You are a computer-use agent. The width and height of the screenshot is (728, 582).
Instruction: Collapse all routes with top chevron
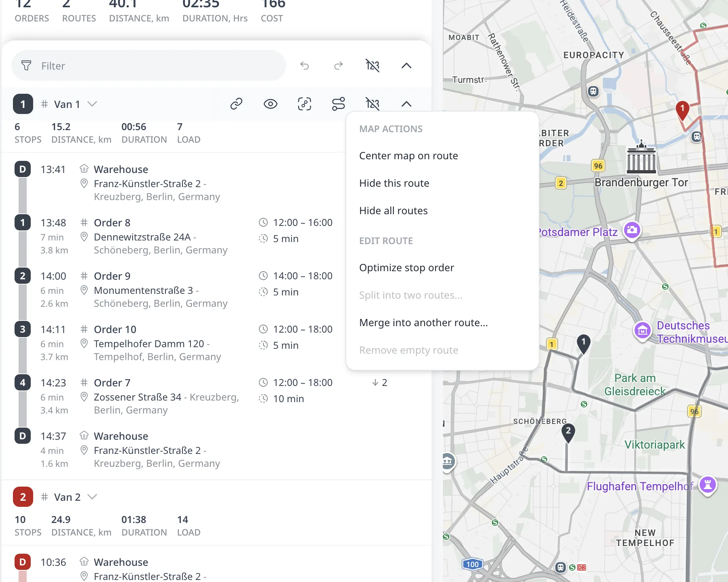click(406, 65)
